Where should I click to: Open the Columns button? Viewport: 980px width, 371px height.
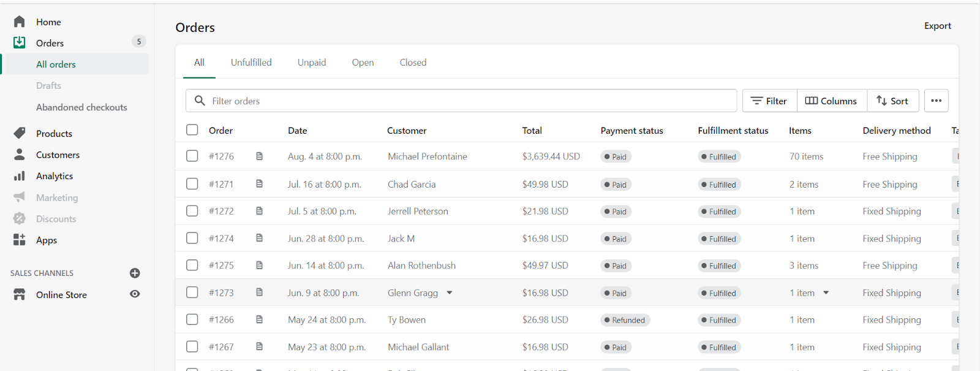[x=831, y=101]
